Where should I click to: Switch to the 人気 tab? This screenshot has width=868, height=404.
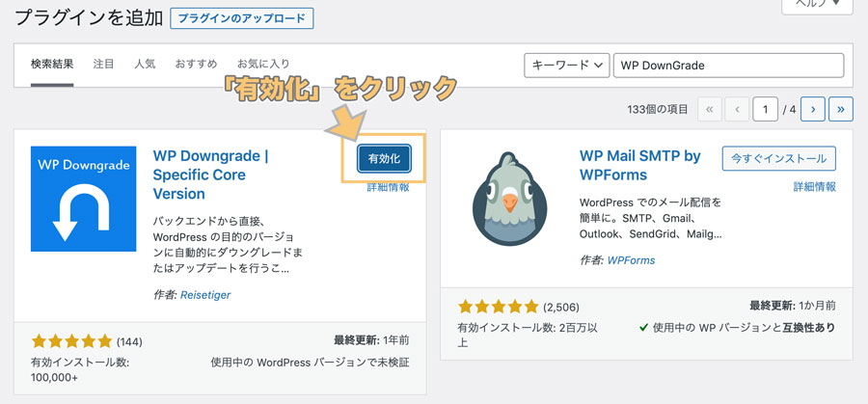145,64
